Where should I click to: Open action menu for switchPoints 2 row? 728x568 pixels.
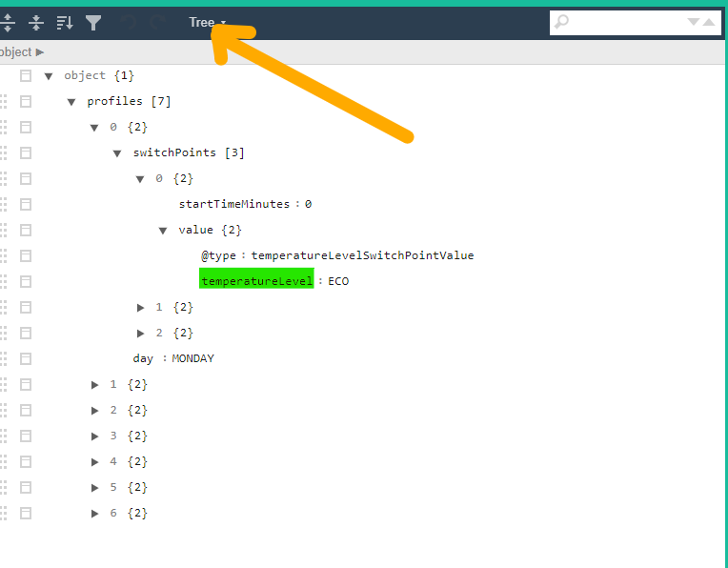[26, 333]
